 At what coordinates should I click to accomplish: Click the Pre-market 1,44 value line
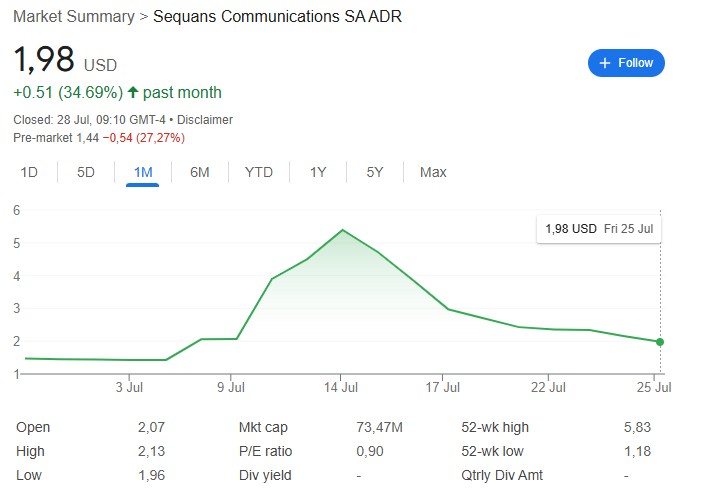[x=99, y=138]
